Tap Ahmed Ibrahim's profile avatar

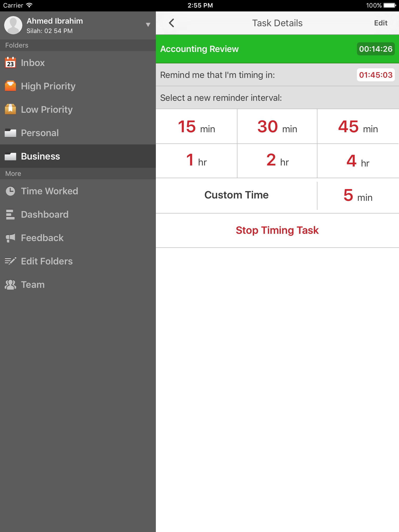pos(13,25)
